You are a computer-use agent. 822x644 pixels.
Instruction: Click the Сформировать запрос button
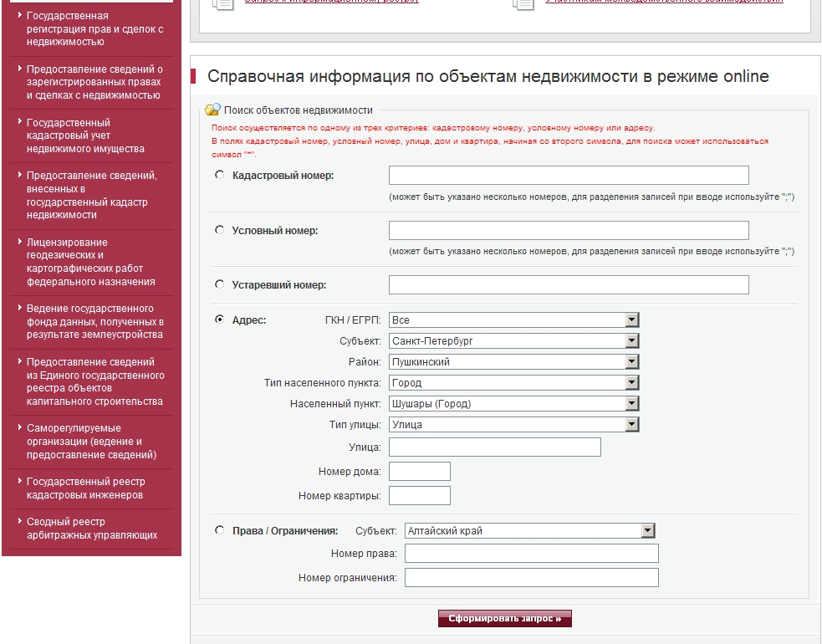click(505, 619)
